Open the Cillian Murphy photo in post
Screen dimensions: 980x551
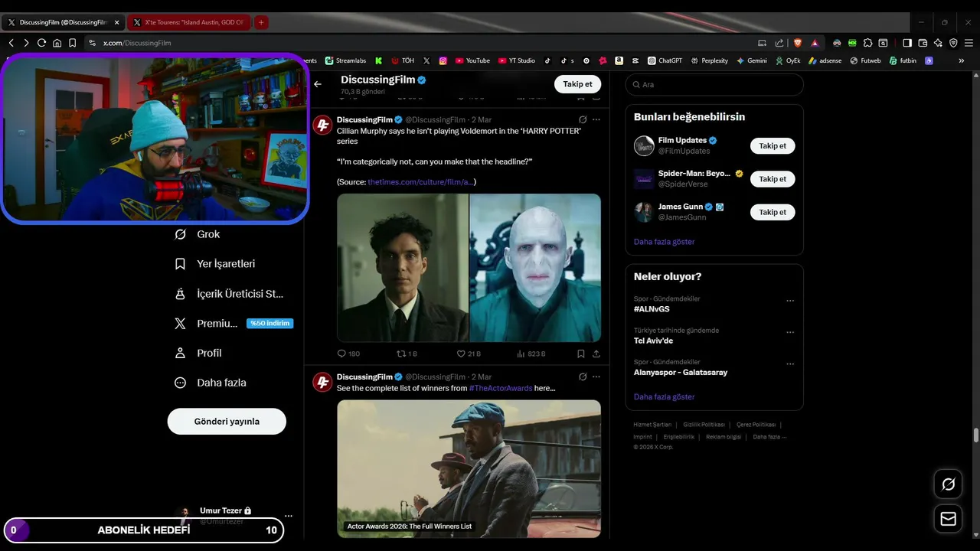(403, 268)
